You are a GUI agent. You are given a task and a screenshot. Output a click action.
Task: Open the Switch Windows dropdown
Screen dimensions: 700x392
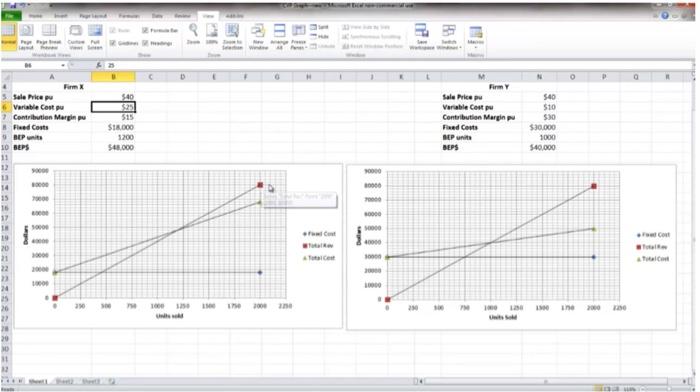(x=449, y=36)
